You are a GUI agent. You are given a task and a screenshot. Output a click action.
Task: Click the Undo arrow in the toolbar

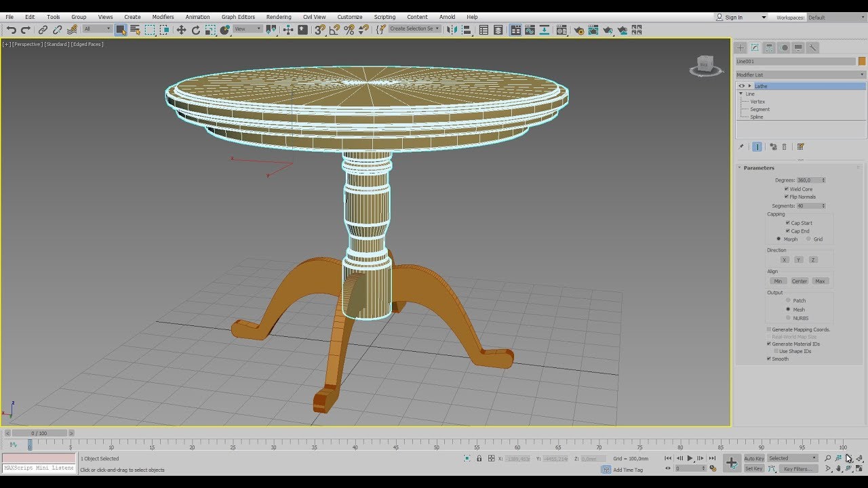pos(11,30)
